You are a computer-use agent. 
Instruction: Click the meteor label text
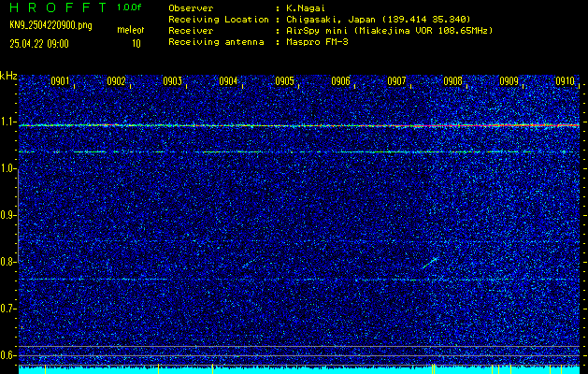click(x=131, y=30)
